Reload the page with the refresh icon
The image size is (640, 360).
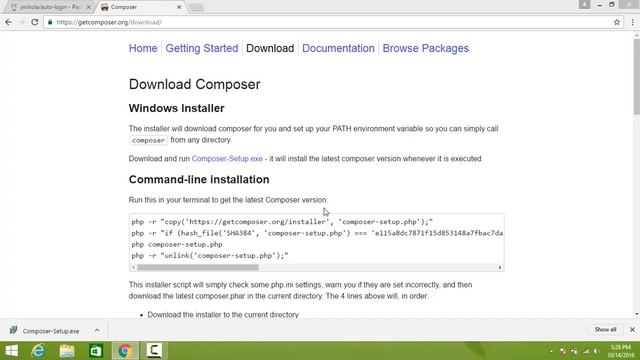point(35,22)
